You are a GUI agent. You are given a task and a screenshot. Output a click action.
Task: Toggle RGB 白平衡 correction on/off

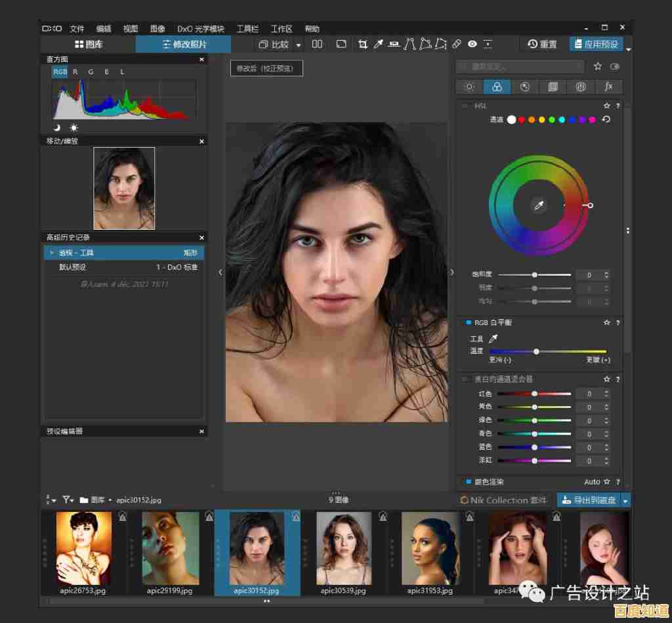coord(468,323)
